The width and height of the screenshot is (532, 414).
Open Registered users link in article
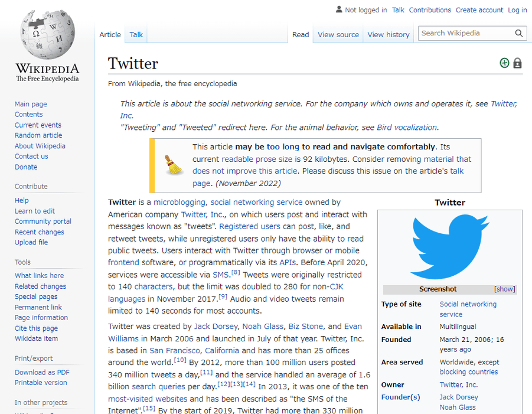(x=250, y=226)
